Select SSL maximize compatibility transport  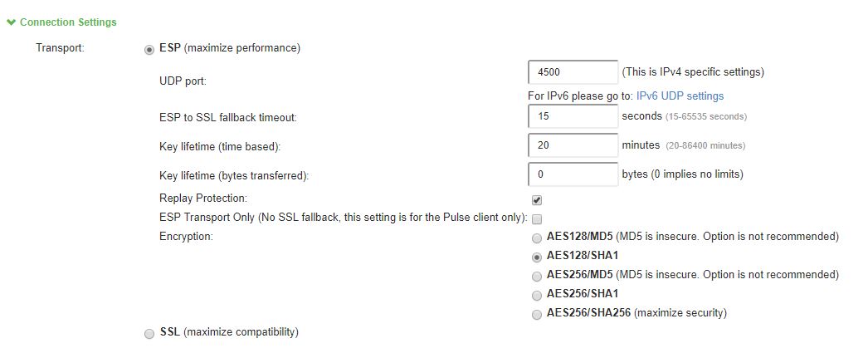pyautogui.click(x=149, y=333)
